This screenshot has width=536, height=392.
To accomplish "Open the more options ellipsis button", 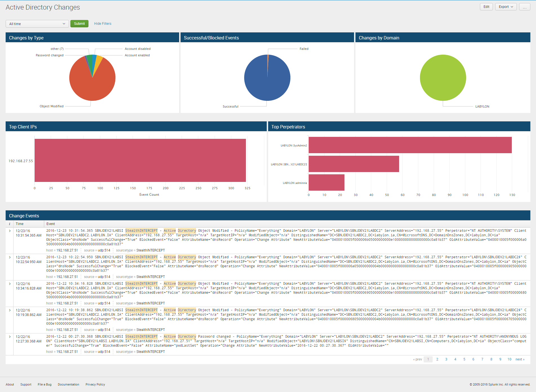I will click(525, 7).
